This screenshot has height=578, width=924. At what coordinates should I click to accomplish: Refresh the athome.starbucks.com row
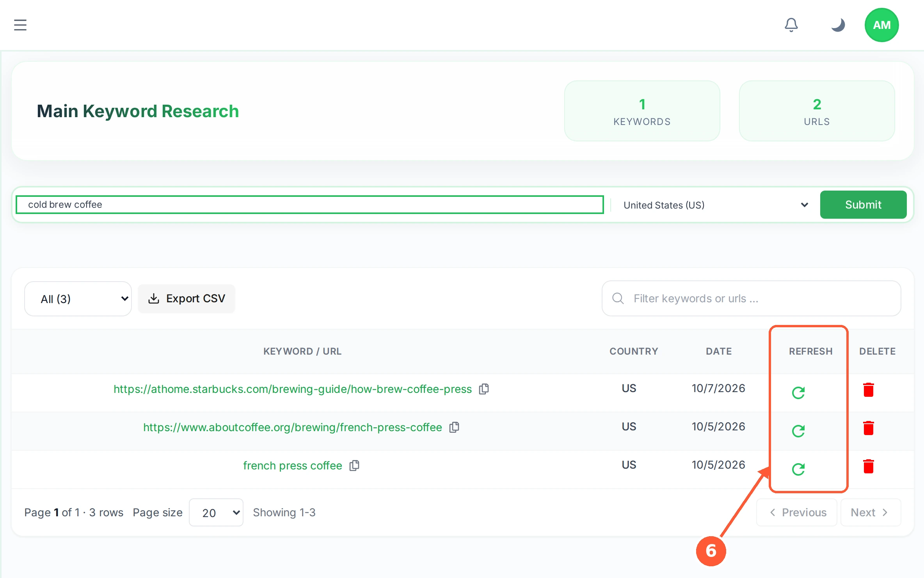pyautogui.click(x=798, y=392)
